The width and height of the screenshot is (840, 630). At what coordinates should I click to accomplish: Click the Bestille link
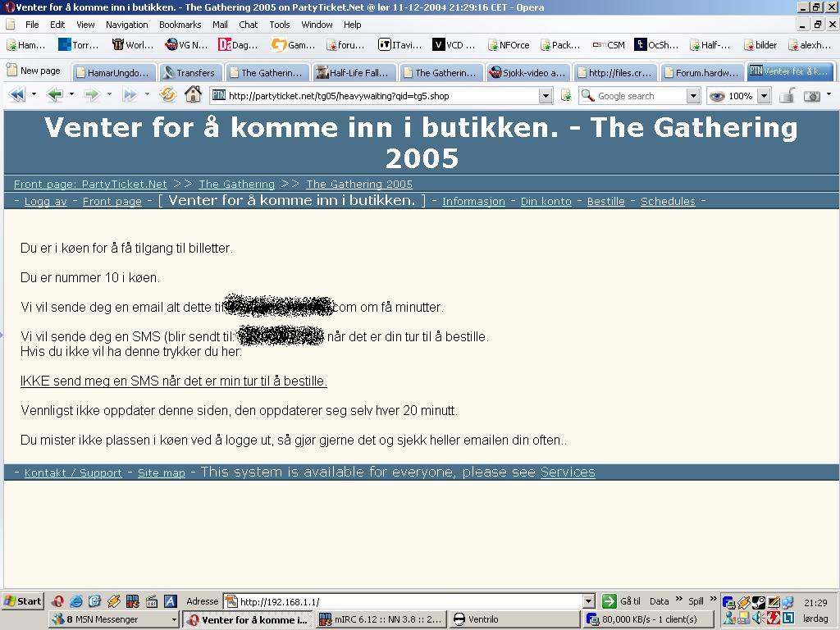coord(606,202)
